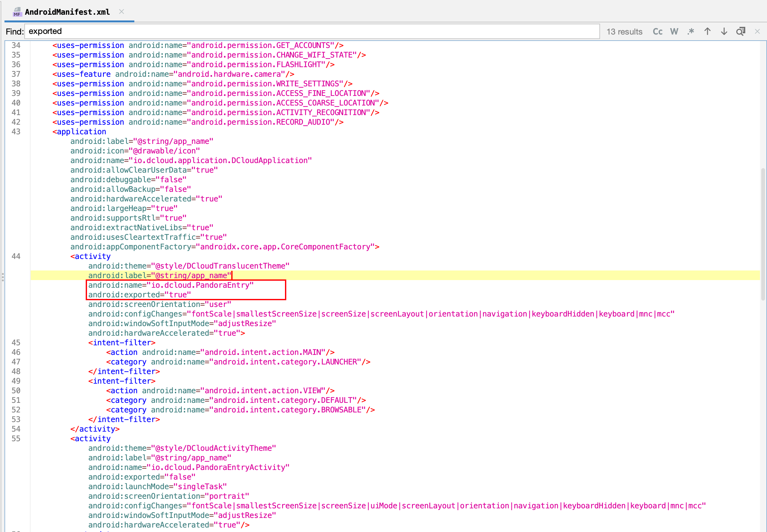Click the android.intent.action.VIEW action line

click(x=220, y=391)
